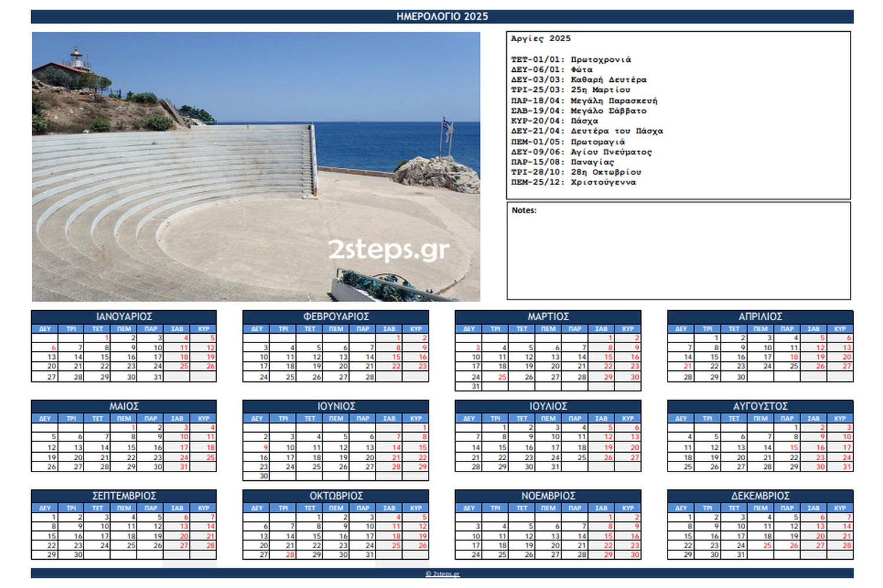Click the ΜΑΡΤΙΟΣ month header
883x588 pixels.
[548, 317]
